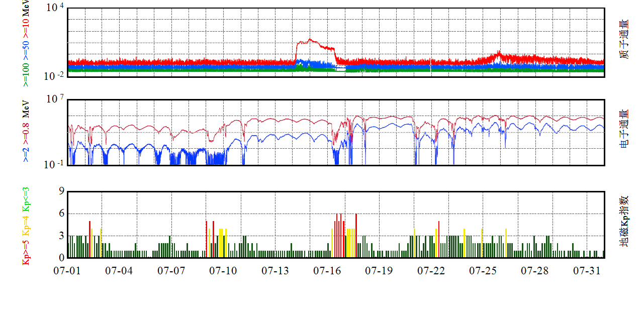Select the green >=100 proton legend label
The height and width of the screenshot is (316, 644).
[26, 75]
